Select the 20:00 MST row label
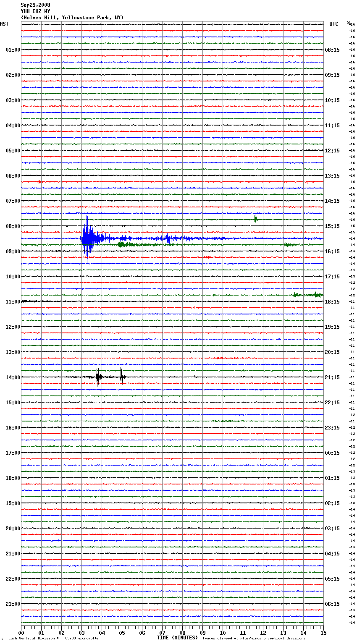 click(x=13, y=529)
